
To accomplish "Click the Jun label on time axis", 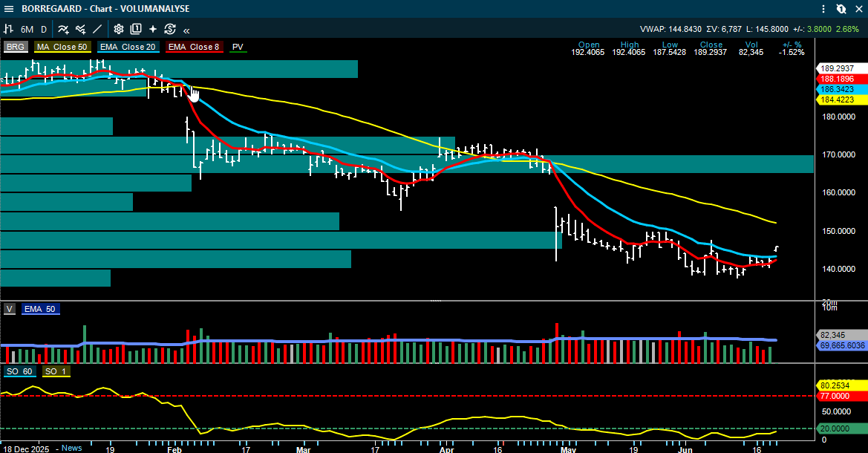I will [x=685, y=449].
